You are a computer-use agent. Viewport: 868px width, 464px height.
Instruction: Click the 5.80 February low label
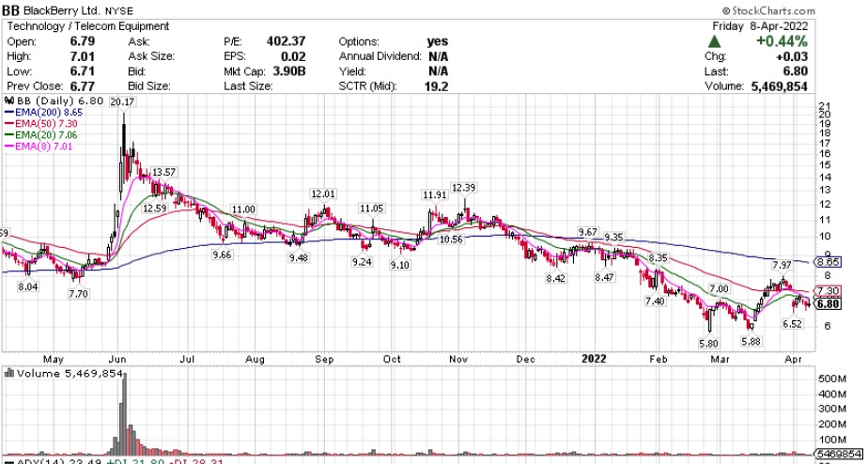click(x=708, y=343)
